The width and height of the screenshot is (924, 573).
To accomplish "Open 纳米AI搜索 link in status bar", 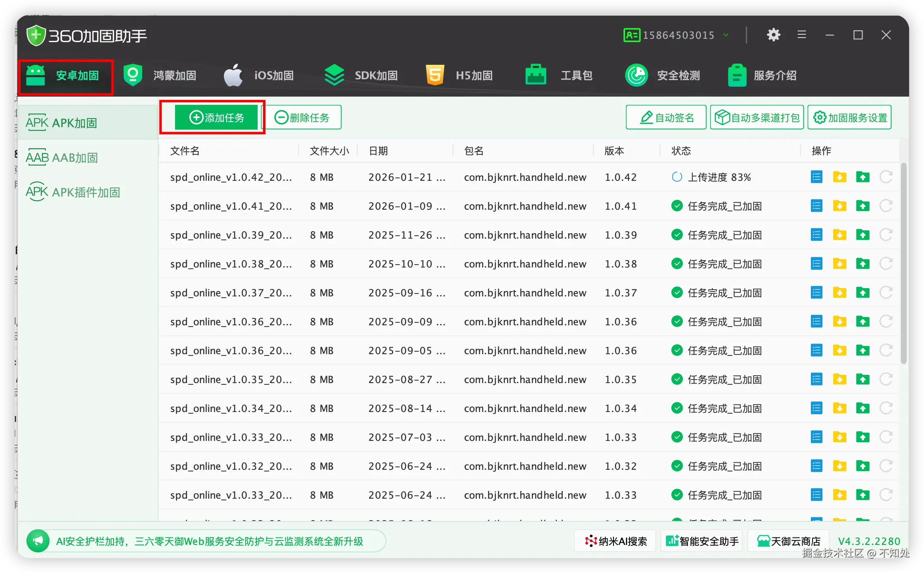I will click(616, 541).
